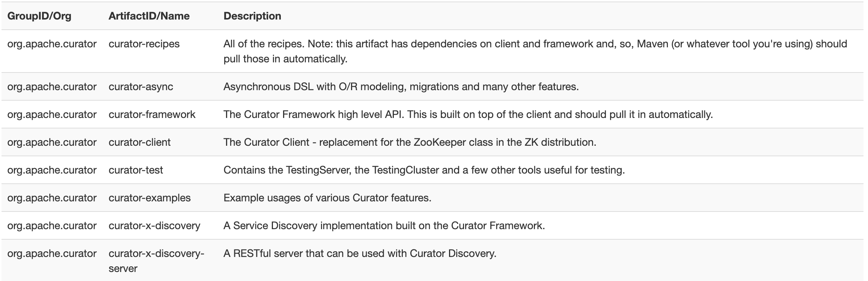This screenshot has height=281, width=868.
Task: Click org.apache.curator in the curator-recipes row
Action: pyautogui.click(x=52, y=44)
